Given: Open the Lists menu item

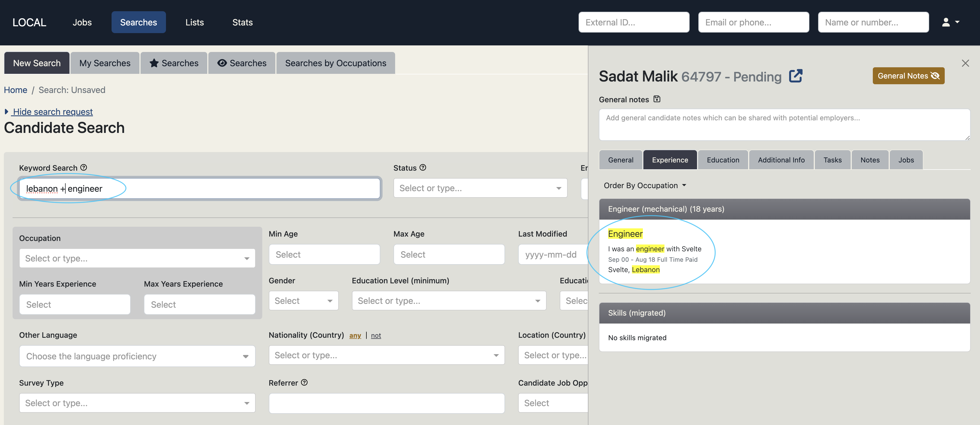Looking at the screenshot, I should 194,22.
